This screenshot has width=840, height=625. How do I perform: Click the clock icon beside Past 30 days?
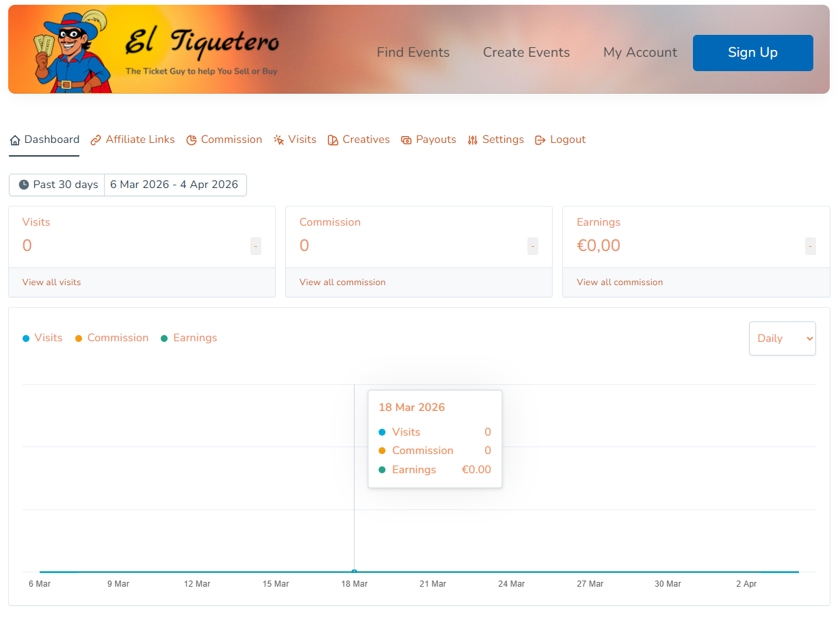pyautogui.click(x=24, y=185)
